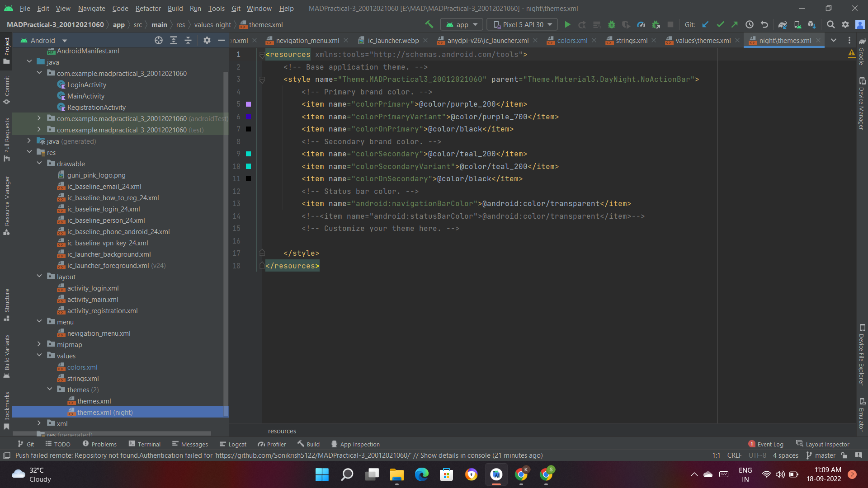Switch to the strings.xml editor tab
868x488 pixels.
tap(632, 40)
